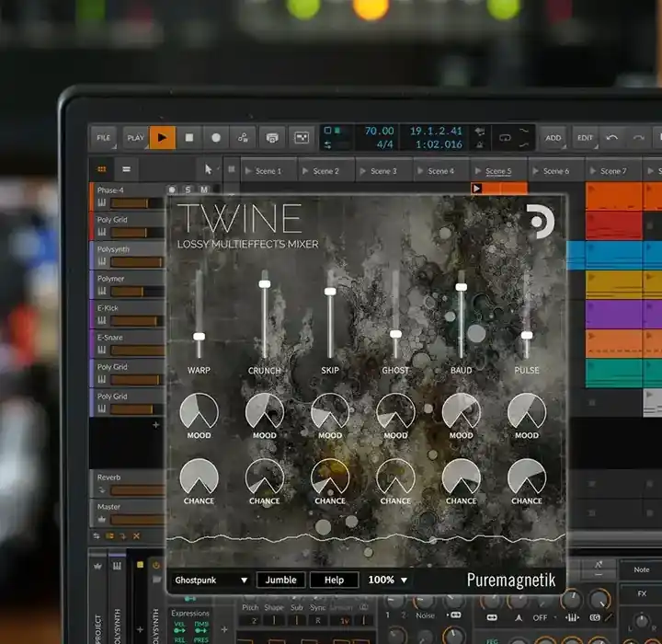The width and height of the screenshot is (662, 644).
Task: Launch Scene 5
Action: click(498, 171)
